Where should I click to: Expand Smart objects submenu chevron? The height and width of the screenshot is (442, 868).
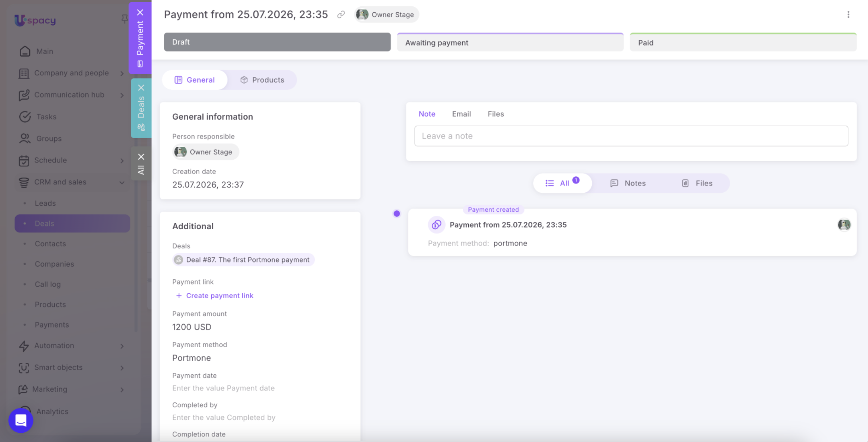click(122, 368)
